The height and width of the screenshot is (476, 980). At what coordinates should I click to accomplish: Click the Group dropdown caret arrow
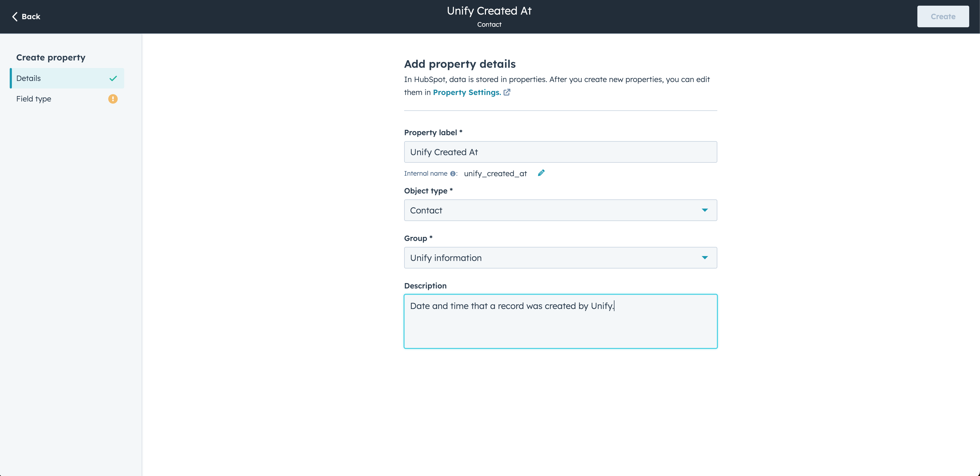coord(705,258)
